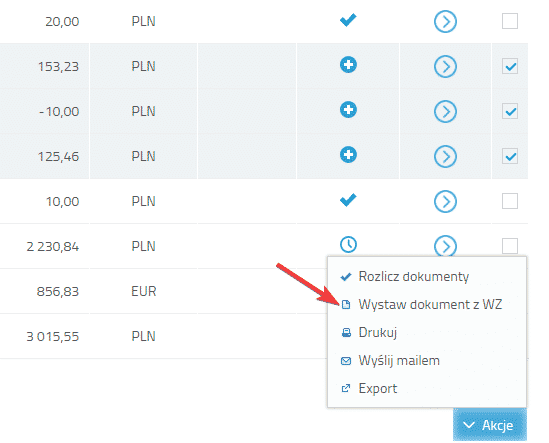
Task: Select Wystaw dokument z WZ menu item
Action: 422,304
